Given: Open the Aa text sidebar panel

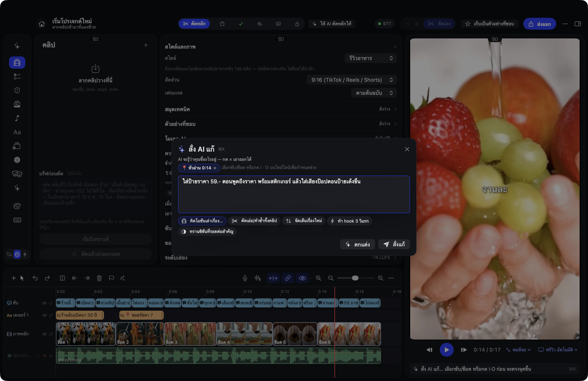Looking at the screenshot, I should tap(17, 132).
